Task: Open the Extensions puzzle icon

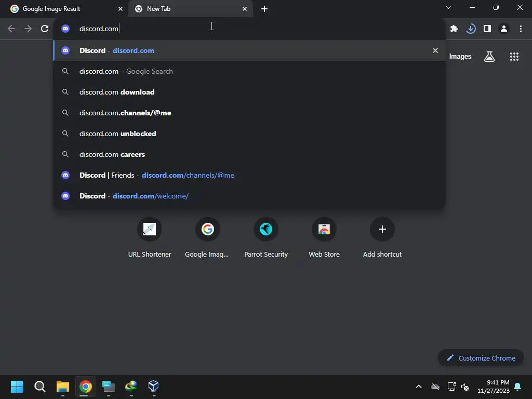Action: coord(454,29)
